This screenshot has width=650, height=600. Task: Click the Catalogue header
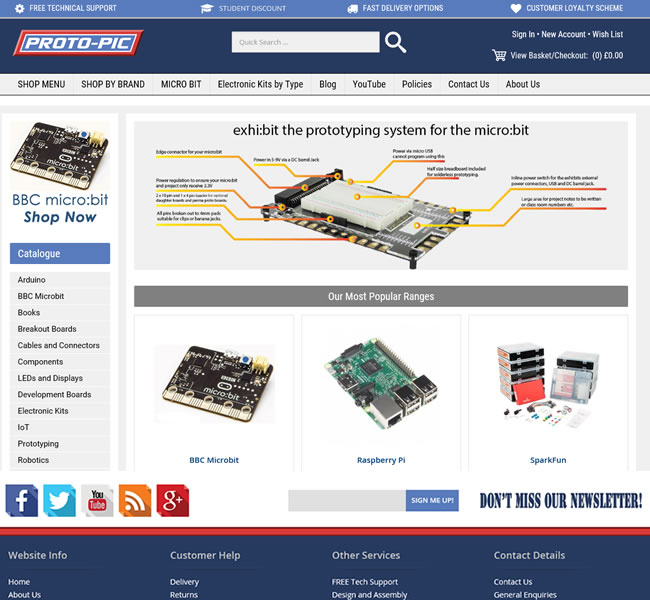(x=60, y=253)
